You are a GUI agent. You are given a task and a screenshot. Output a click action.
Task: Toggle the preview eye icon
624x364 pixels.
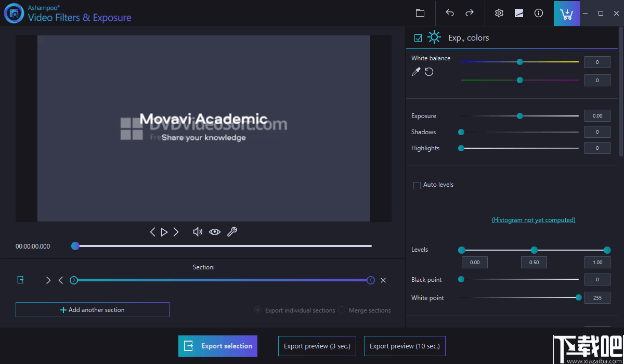click(215, 232)
